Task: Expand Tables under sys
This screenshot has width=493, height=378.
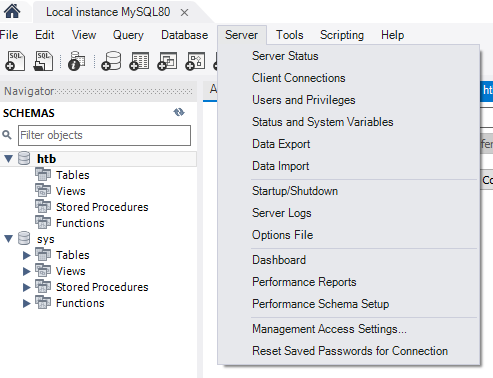Action: click(27, 255)
